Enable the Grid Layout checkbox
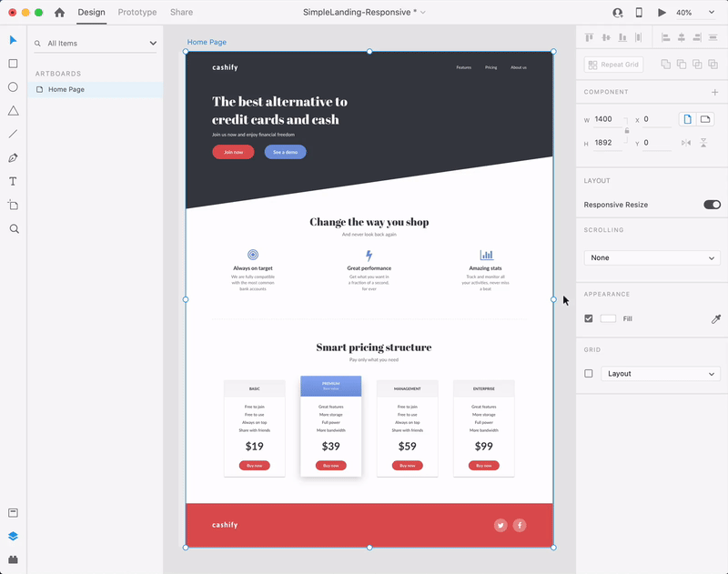This screenshot has height=574, width=728. [x=589, y=374]
